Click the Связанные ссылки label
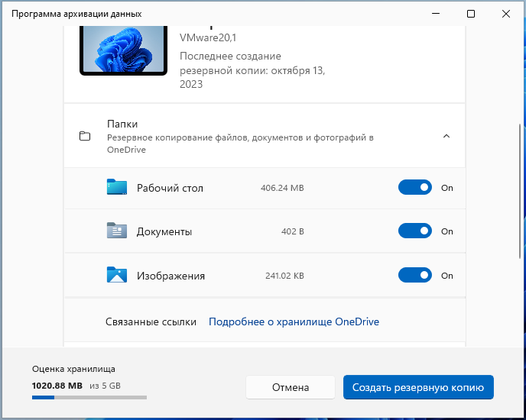Screen dimensions: 526x420 151,321
